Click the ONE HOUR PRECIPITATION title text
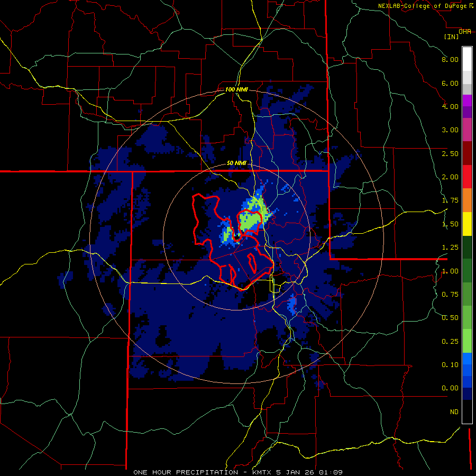The height and width of the screenshot is (476, 476). 186,472
